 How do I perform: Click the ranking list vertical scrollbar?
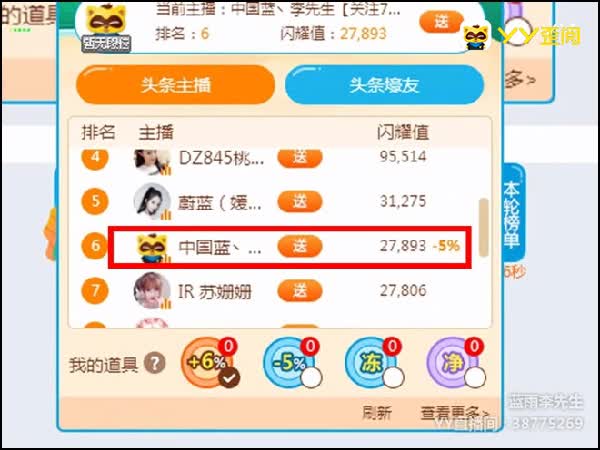coord(483,227)
